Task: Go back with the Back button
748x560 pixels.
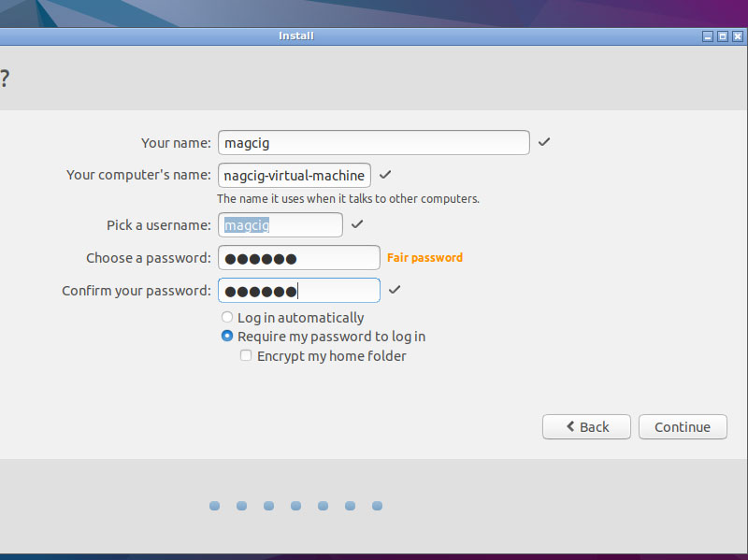Action: tap(586, 427)
